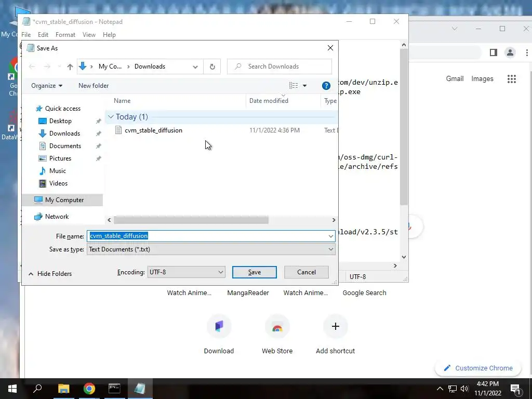Open Command Prompt from the taskbar
Viewport: 532px width, 399px height.
tap(114, 389)
